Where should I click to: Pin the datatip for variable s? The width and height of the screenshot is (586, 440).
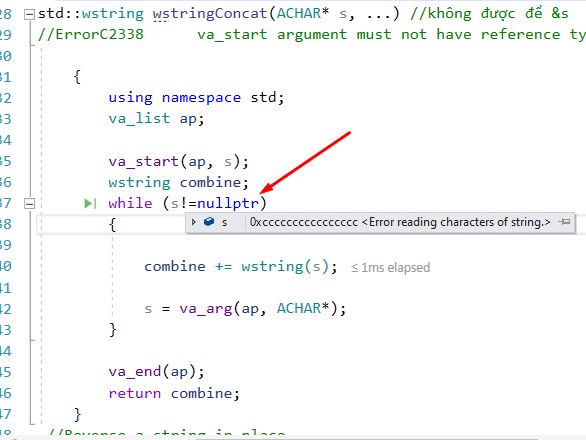coord(564,222)
